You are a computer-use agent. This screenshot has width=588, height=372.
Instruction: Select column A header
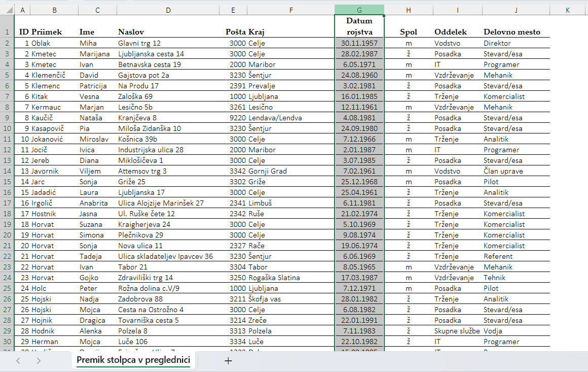tap(22, 10)
